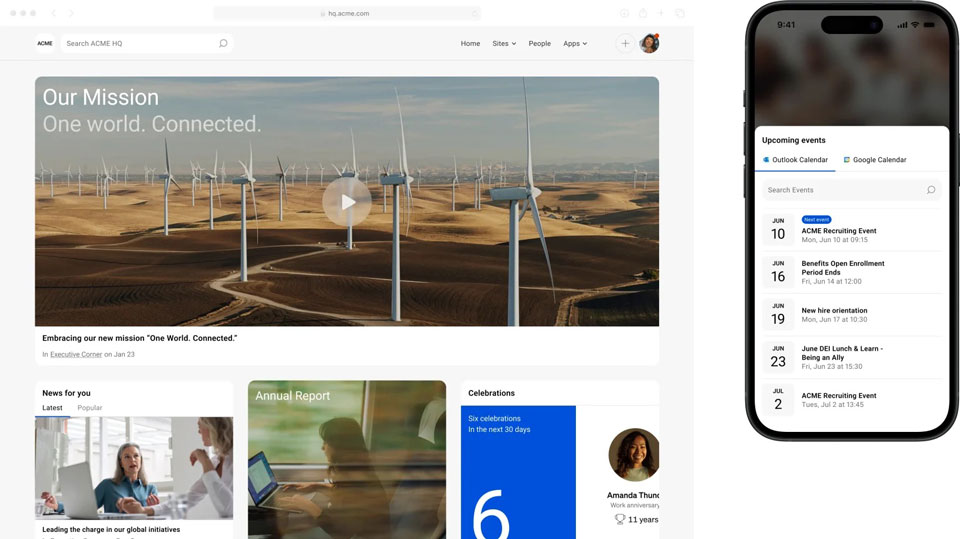Expand the Apps dropdown menu
The width and height of the screenshot is (960, 539).
point(575,43)
